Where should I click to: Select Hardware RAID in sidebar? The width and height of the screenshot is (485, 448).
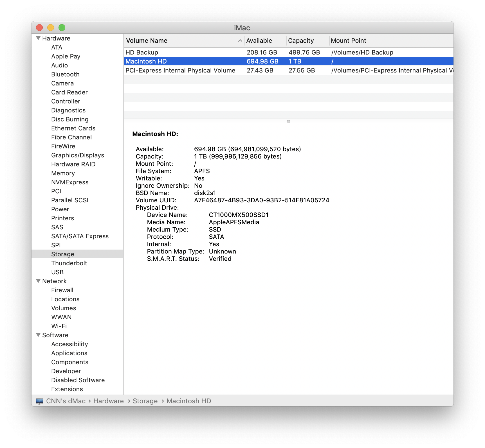[73, 164]
